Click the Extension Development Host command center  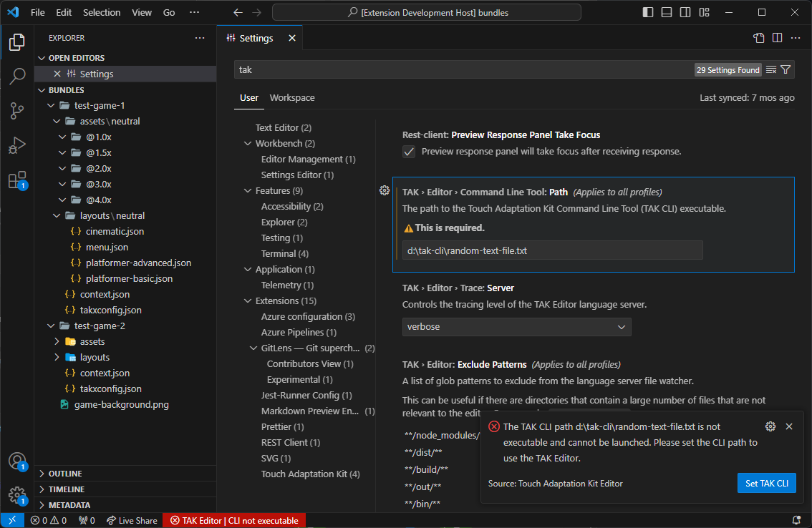tap(427, 12)
